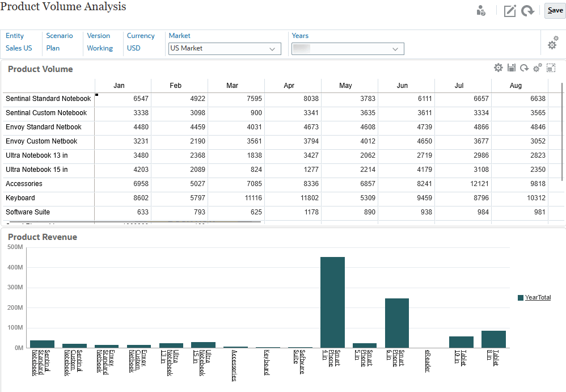Click the YearTotal legend link
The width and height of the screenshot is (566, 392).
tap(538, 297)
